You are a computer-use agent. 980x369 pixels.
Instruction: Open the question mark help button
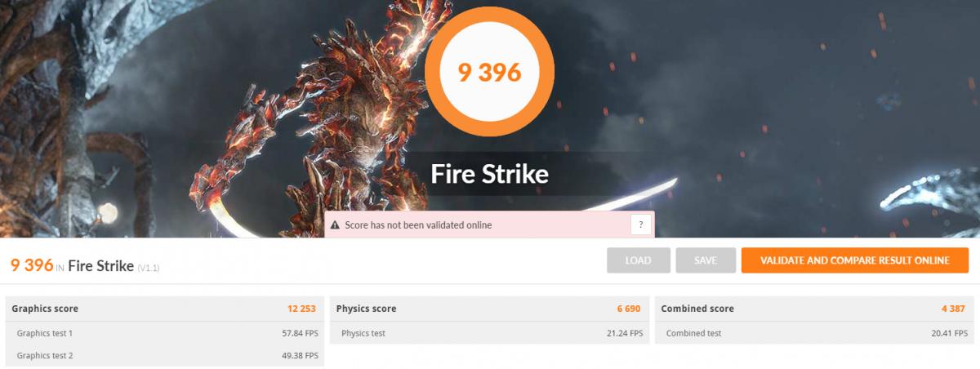pyautogui.click(x=640, y=225)
